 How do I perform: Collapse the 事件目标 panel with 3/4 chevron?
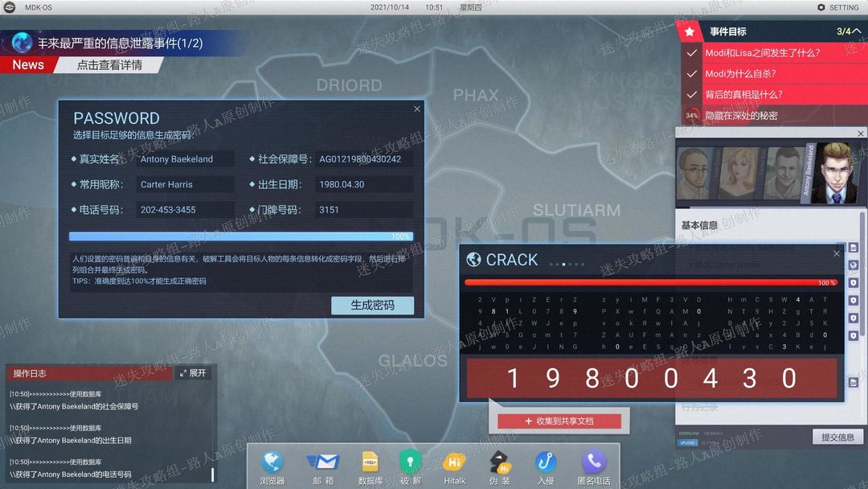[x=856, y=31]
